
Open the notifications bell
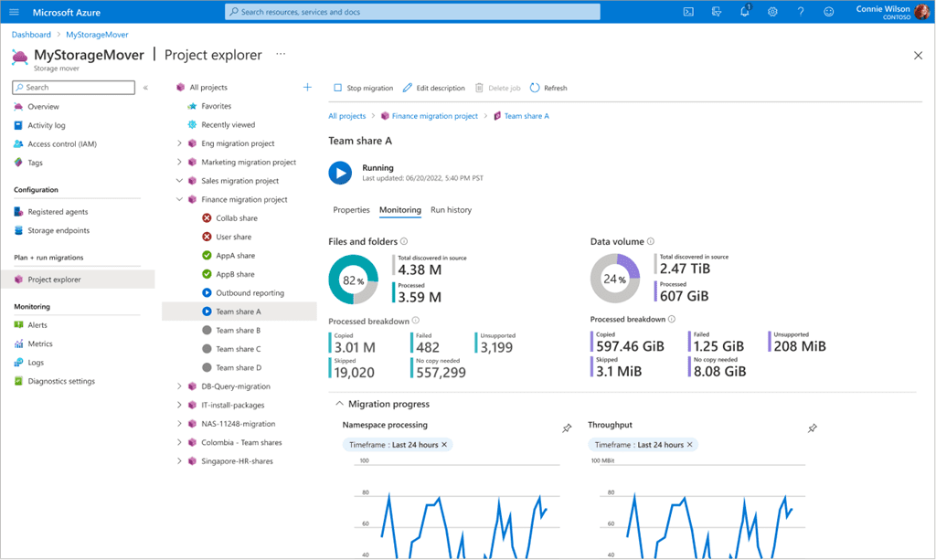(744, 12)
